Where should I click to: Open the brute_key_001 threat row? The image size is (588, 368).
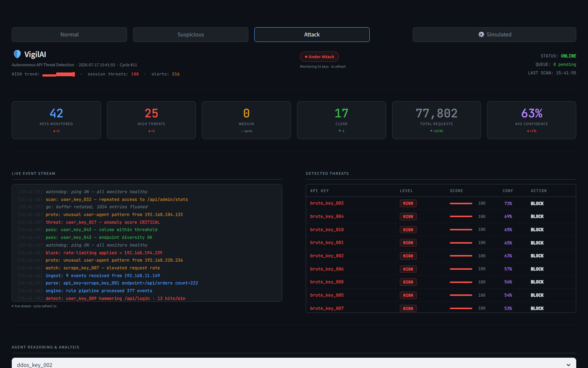pos(441,243)
